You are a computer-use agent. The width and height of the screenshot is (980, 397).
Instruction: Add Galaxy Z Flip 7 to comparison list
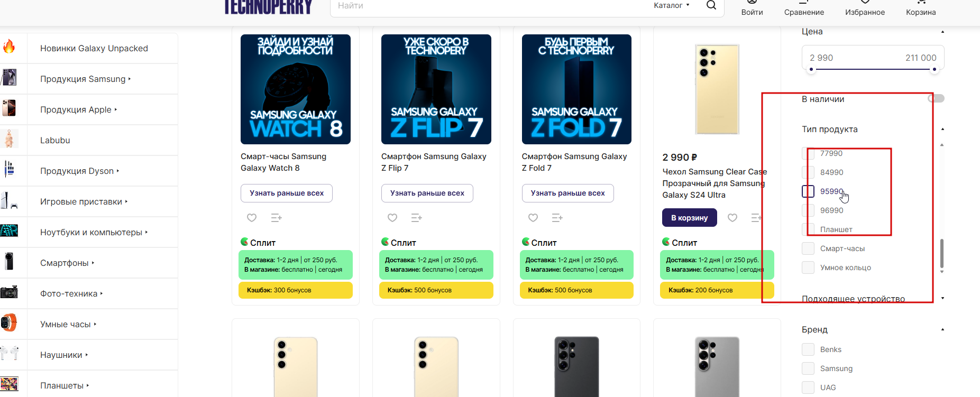pos(417,218)
